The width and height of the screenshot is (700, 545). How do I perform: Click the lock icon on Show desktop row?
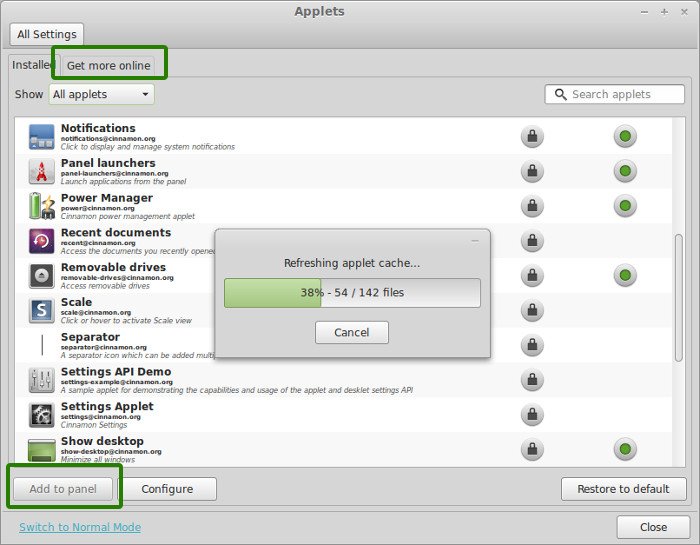tap(532, 449)
